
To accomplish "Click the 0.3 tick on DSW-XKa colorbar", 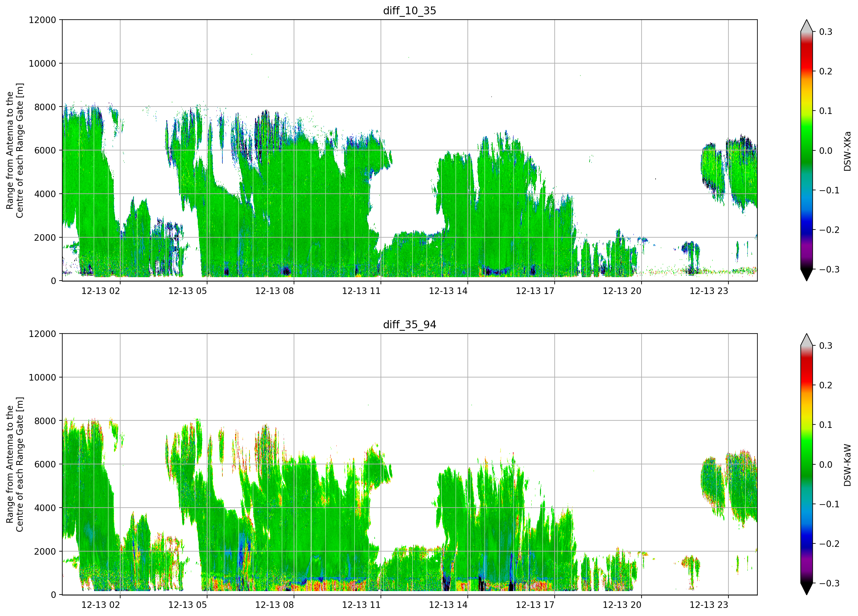I will click(x=826, y=32).
